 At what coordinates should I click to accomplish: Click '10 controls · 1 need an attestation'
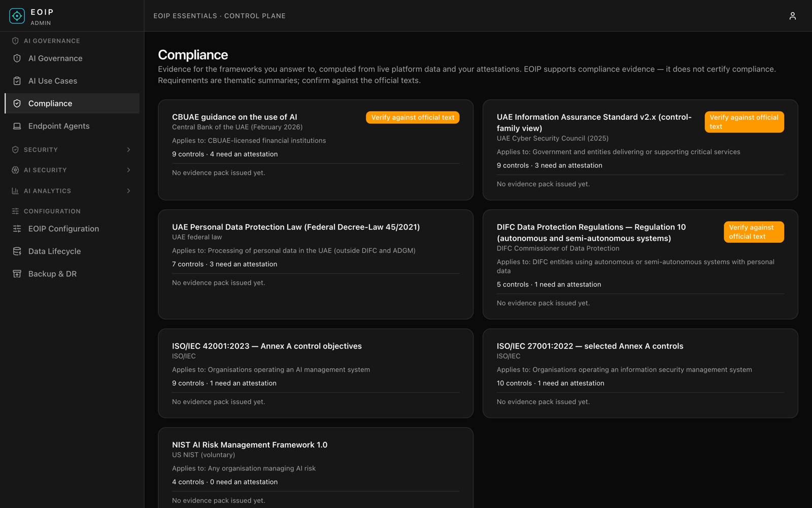(551, 383)
